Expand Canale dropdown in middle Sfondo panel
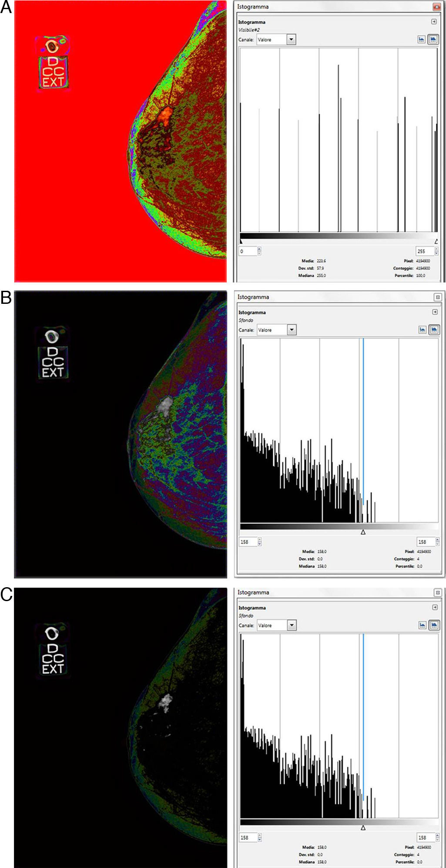446x868 pixels. 292,330
